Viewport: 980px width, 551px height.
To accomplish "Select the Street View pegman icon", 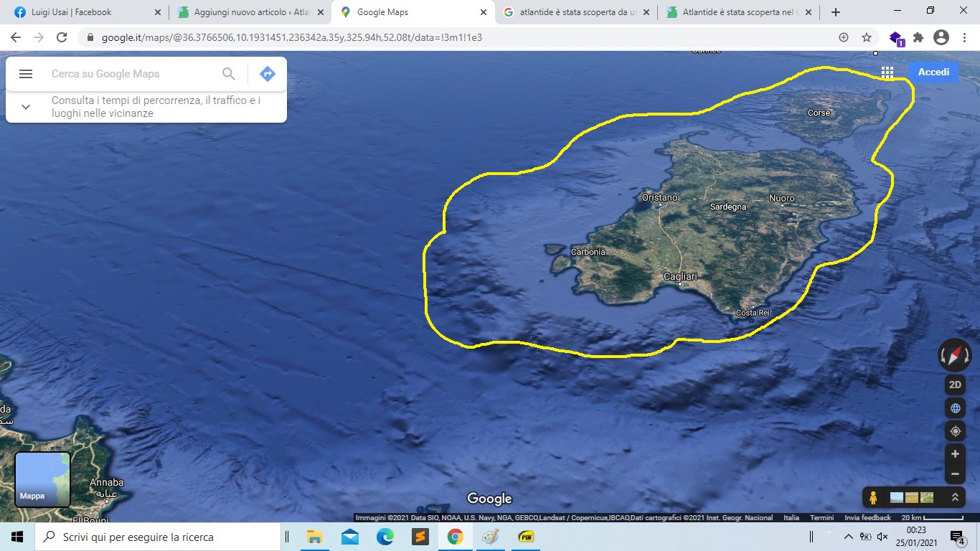I will pyautogui.click(x=873, y=497).
